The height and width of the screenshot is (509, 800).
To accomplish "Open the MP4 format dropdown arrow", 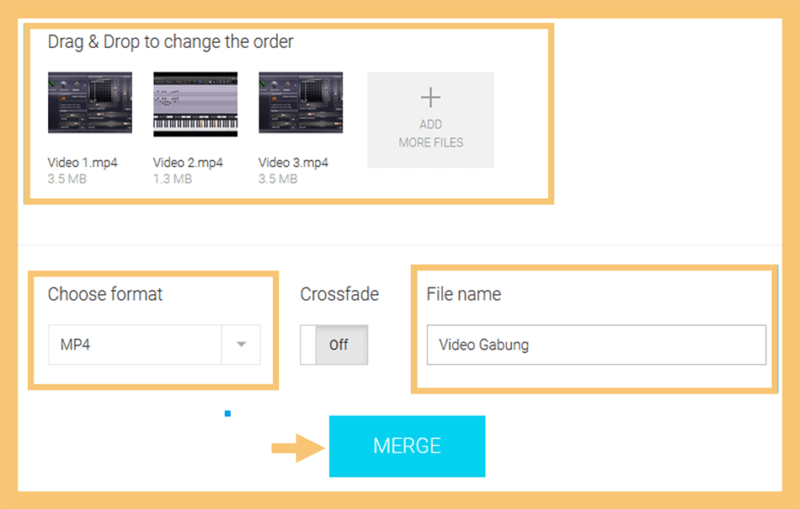I will click(x=241, y=345).
